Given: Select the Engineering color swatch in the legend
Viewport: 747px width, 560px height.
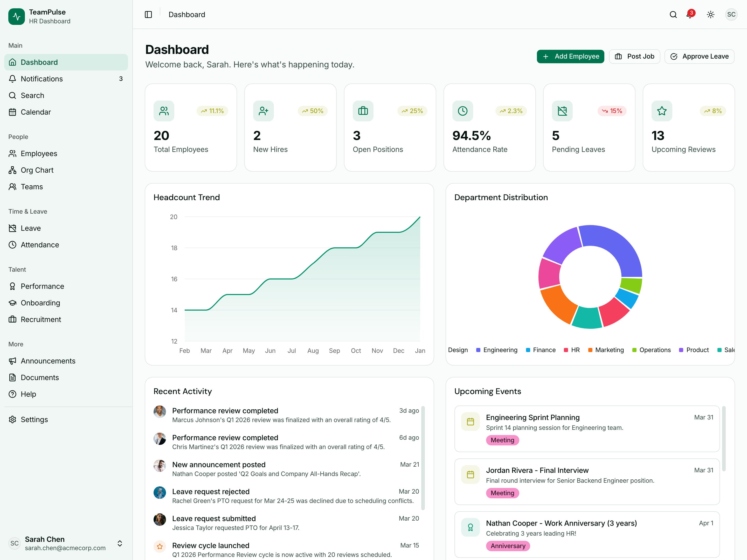Looking at the screenshot, I should tap(478, 350).
